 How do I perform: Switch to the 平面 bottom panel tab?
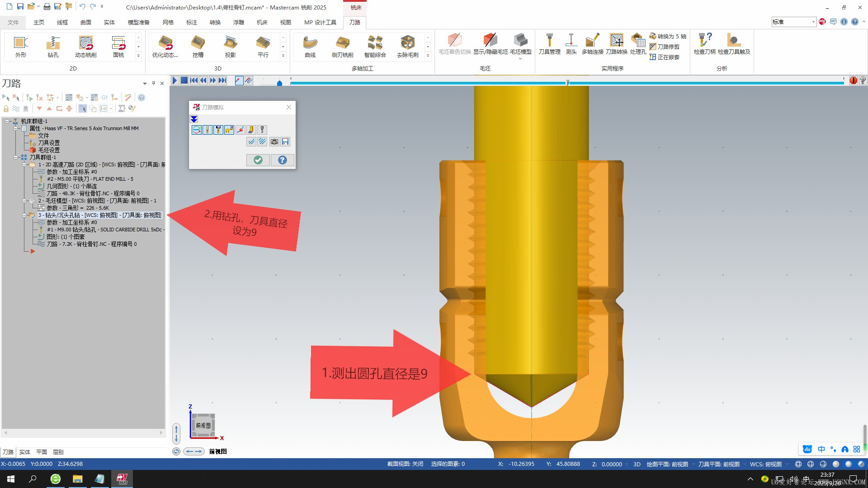pos(42,452)
